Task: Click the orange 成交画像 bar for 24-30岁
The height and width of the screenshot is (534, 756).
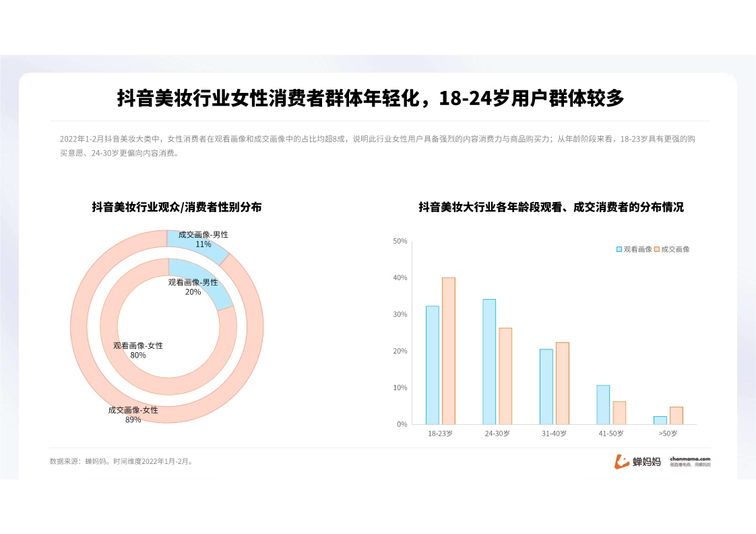Action: 505,376
